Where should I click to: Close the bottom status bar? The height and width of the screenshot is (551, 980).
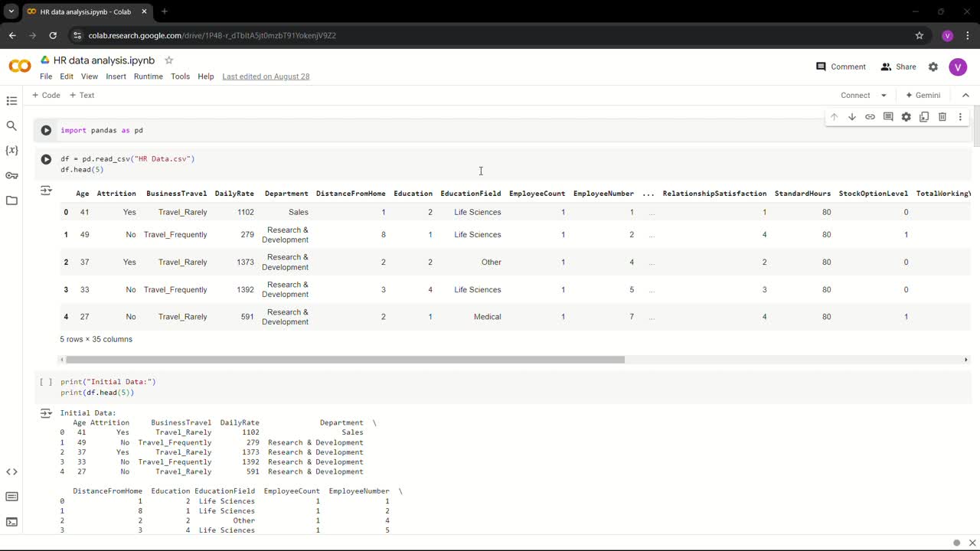[972, 543]
